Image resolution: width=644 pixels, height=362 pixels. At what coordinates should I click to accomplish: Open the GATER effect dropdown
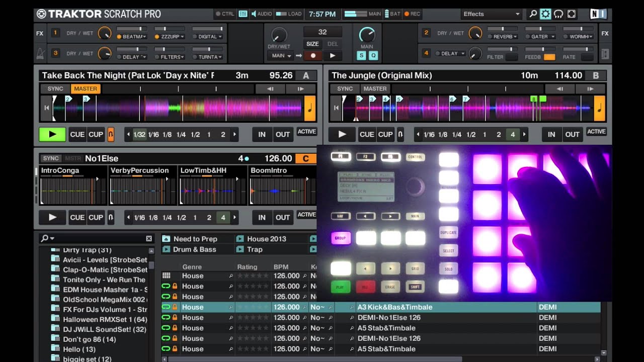540,37
